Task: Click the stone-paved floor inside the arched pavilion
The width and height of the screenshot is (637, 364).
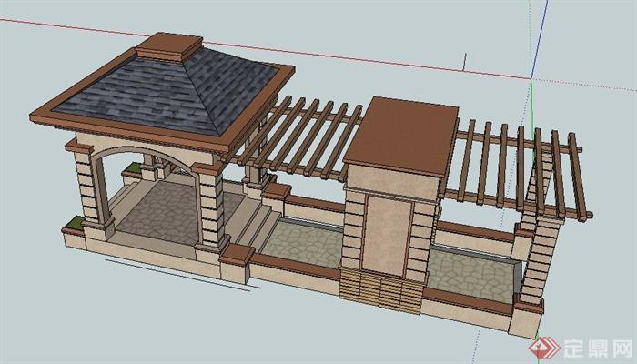Action: tap(175, 213)
